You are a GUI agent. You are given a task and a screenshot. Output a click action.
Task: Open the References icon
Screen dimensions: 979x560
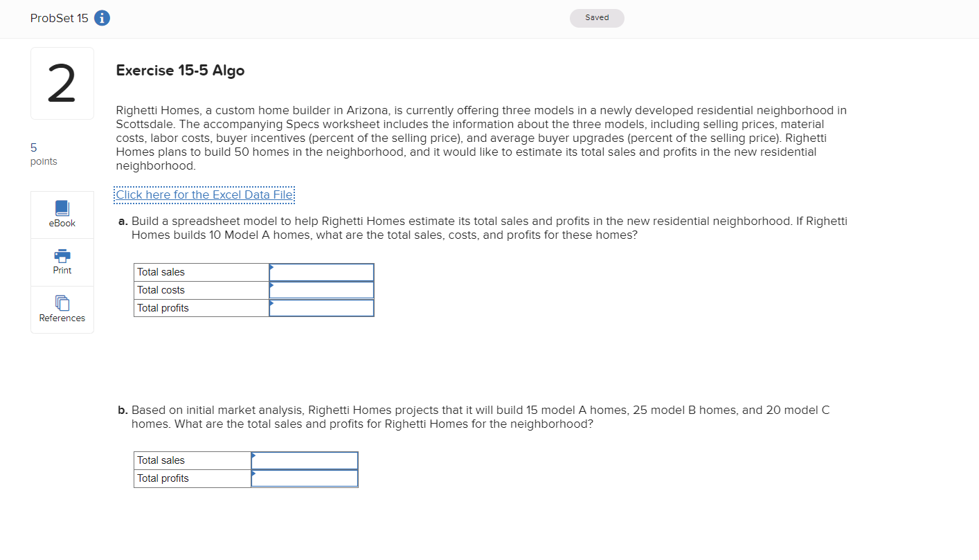point(62,303)
